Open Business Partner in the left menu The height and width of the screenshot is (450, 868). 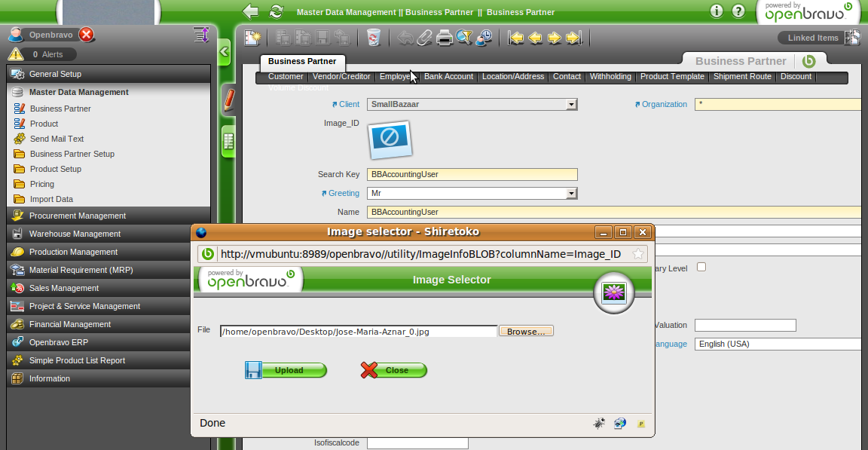coord(60,109)
